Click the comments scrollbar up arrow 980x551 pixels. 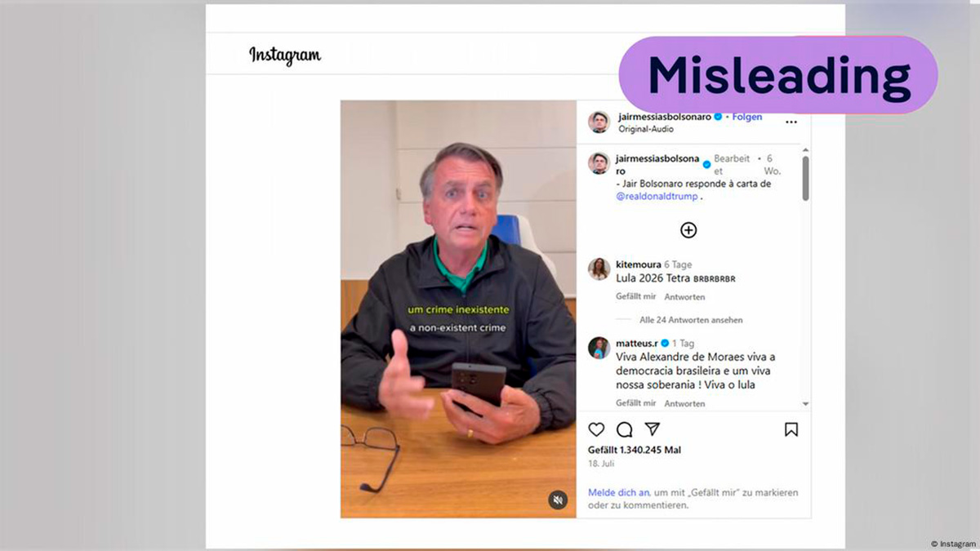click(x=806, y=150)
